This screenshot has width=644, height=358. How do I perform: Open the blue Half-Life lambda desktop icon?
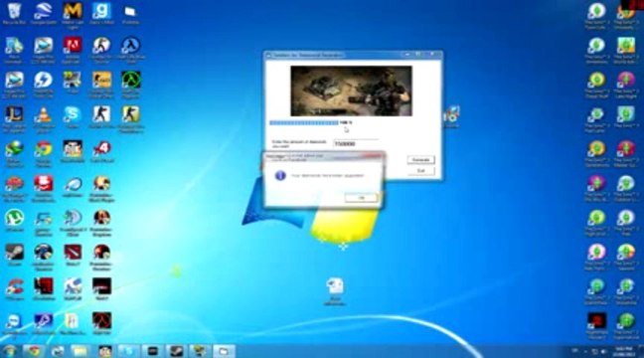130,46
